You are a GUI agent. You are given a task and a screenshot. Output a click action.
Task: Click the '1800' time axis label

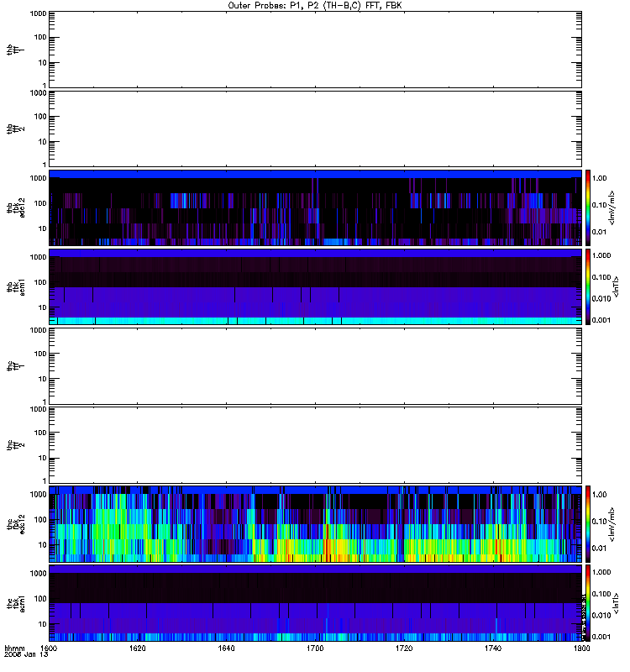coord(581,648)
